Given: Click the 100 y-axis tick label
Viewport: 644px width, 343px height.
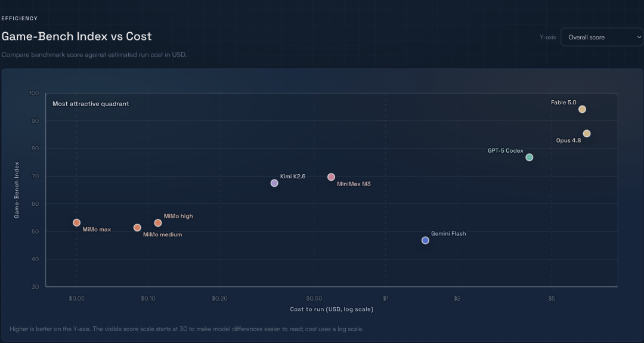Looking at the screenshot, I should pyautogui.click(x=33, y=93).
